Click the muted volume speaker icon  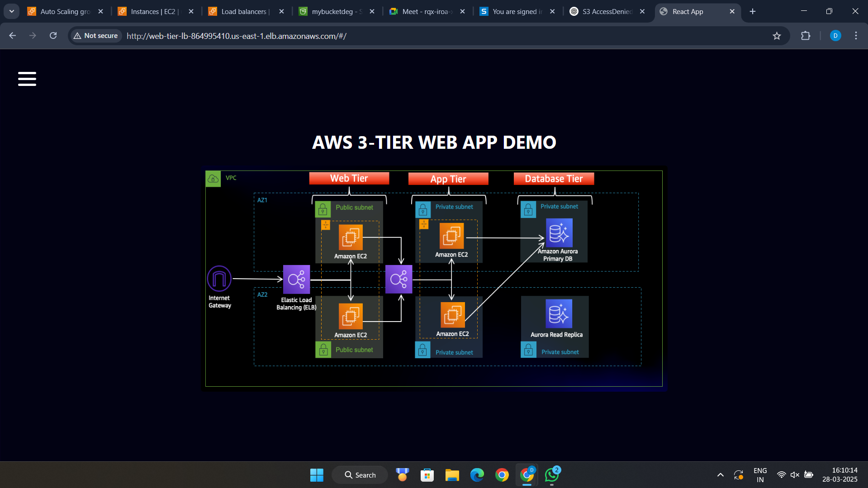(x=795, y=475)
